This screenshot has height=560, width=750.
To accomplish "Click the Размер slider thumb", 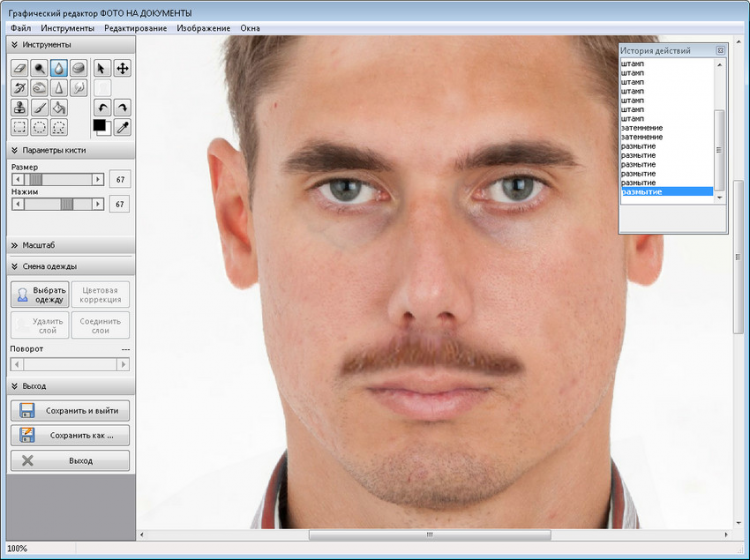I will tap(36, 179).
